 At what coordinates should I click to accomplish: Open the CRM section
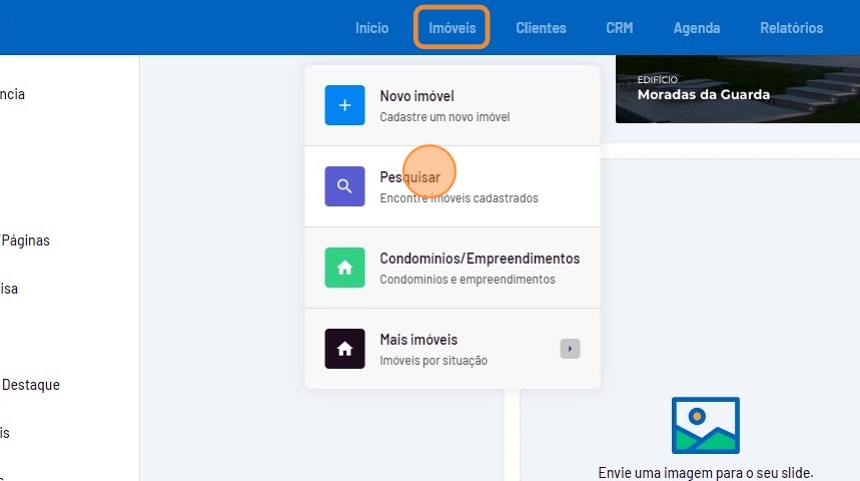click(x=619, y=28)
